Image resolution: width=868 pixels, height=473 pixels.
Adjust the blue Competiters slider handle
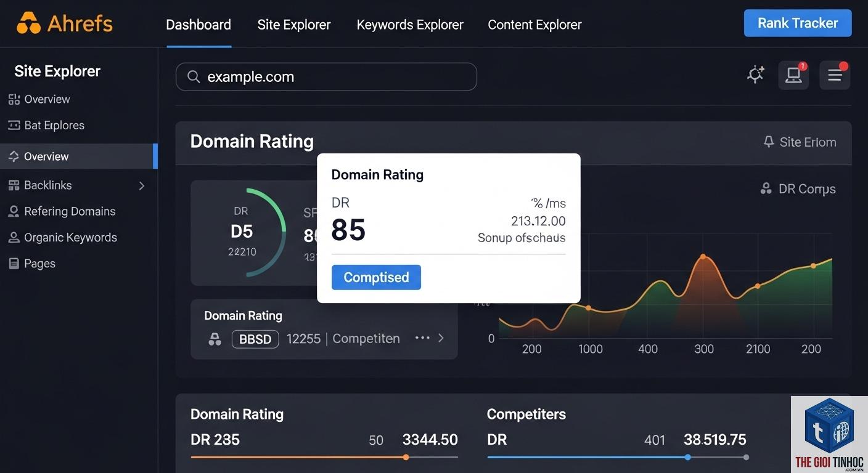click(x=687, y=457)
